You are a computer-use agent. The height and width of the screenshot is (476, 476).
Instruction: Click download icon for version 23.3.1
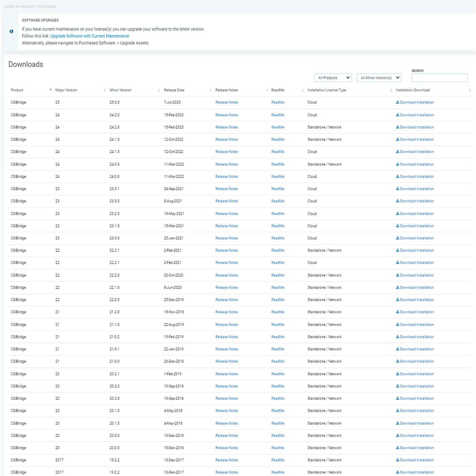coord(397,188)
